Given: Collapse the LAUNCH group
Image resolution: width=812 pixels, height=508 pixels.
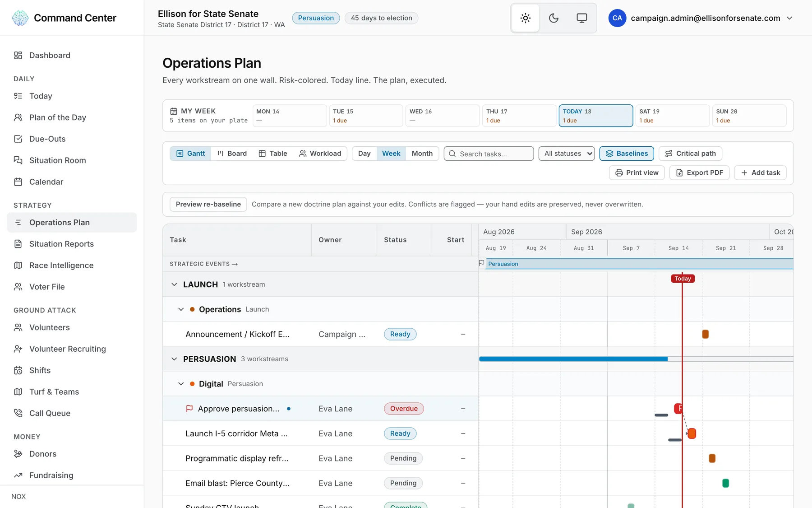Looking at the screenshot, I should coord(174,284).
